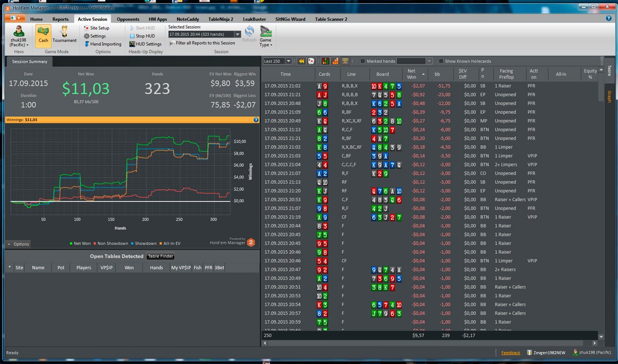This screenshot has height=364, width=618.
Task: Open the Table Scanner 2 tab
Action: (331, 19)
